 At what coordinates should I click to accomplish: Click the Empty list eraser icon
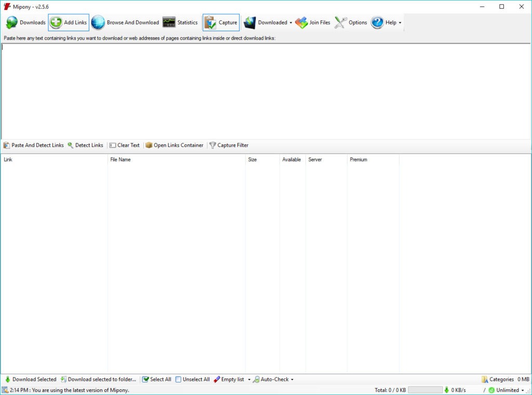(217, 379)
